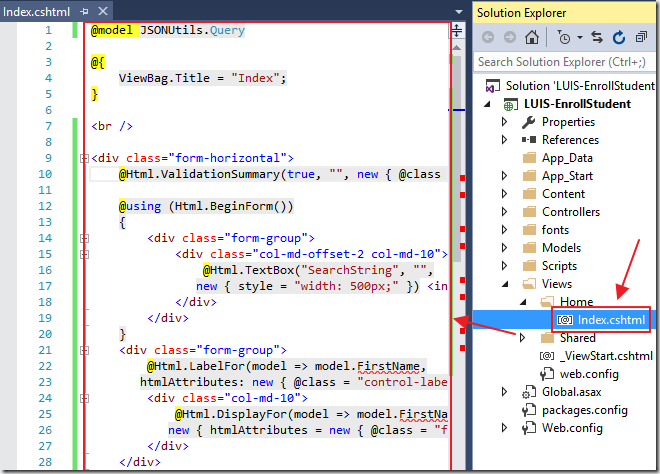This screenshot has height=474, width=660.
Task: Expand the fonts folder
Action: (505, 230)
